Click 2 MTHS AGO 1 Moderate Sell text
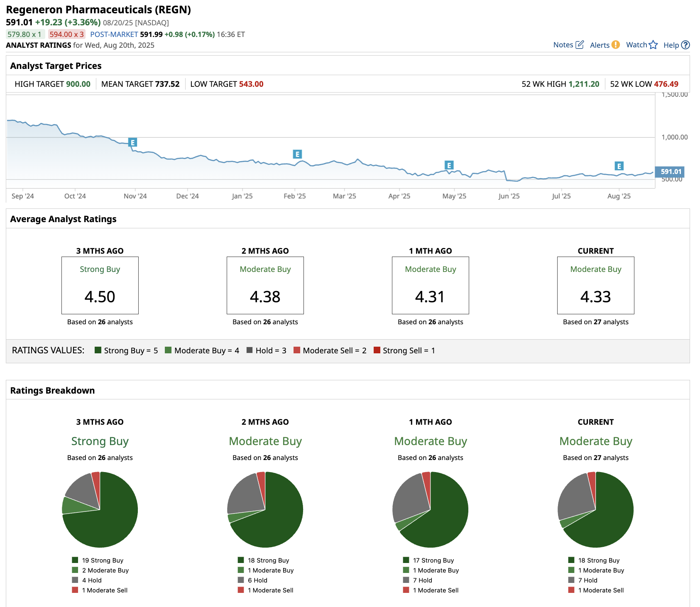700x607 pixels. (x=271, y=590)
